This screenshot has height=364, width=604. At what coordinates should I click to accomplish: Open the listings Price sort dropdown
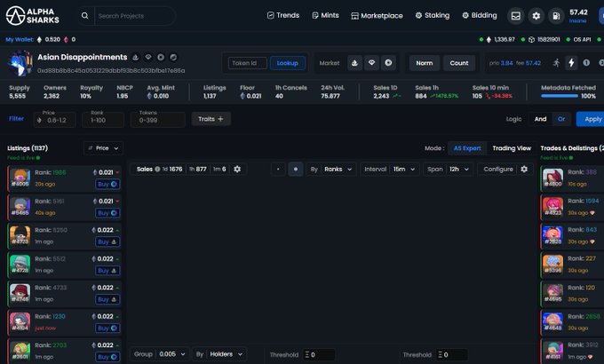(103, 148)
